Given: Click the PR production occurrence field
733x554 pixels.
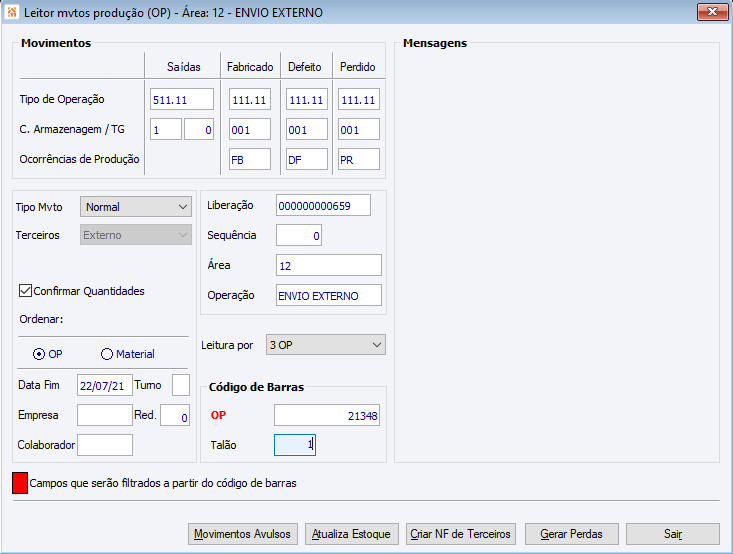Looking at the screenshot, I should 359,159.
